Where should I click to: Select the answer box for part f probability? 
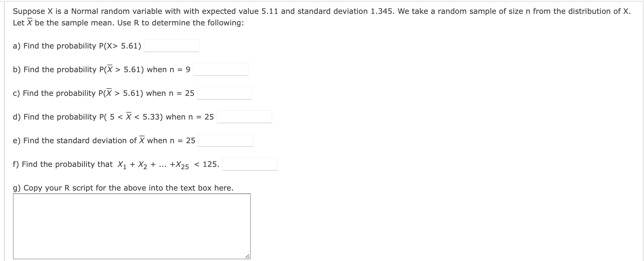250,163
